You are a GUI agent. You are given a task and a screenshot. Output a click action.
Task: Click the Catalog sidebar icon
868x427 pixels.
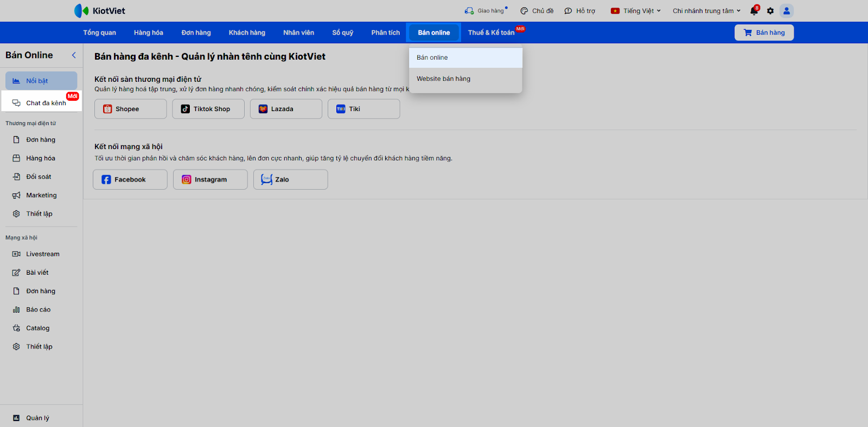tap(16, 328)
